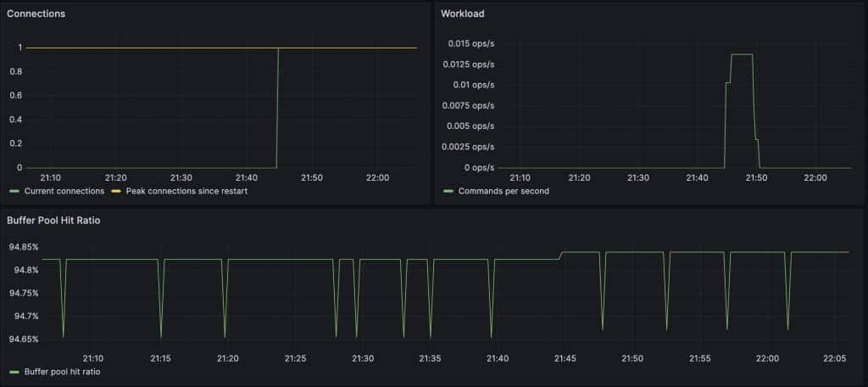Click the green Buffer pool hit ratio swatch
This screenshot has width=868, height=387.
(15, 372)
